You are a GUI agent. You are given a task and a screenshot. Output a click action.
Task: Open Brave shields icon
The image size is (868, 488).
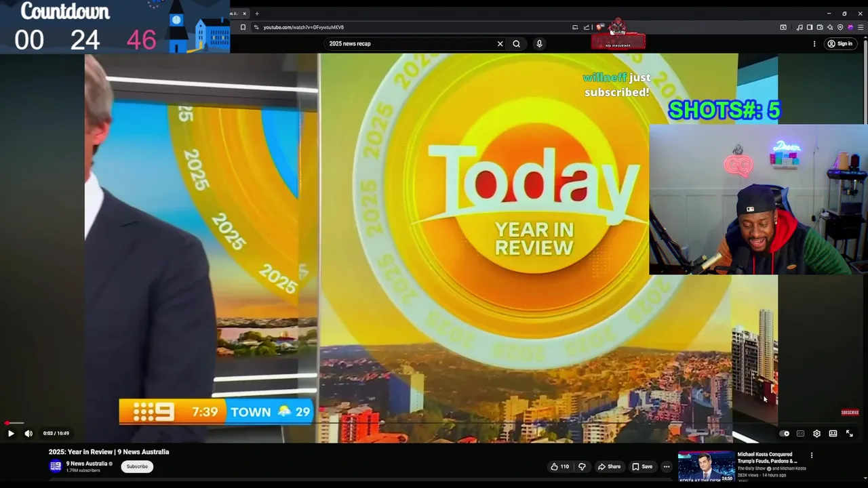tap(599, 27)
